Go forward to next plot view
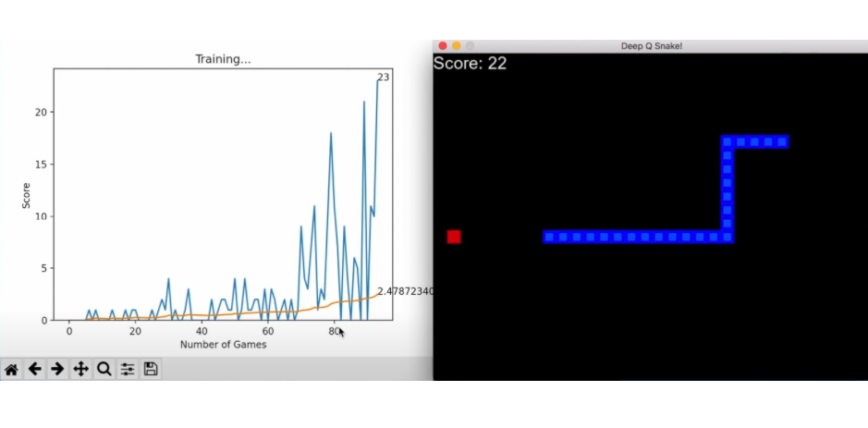Screen dimensions: 868x428 [x=57, y=370]
